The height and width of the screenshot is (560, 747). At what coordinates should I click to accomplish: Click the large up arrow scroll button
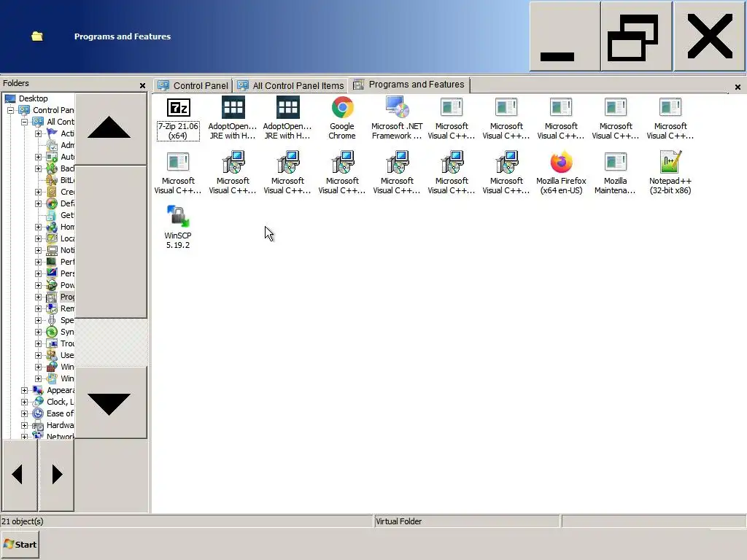111,128
